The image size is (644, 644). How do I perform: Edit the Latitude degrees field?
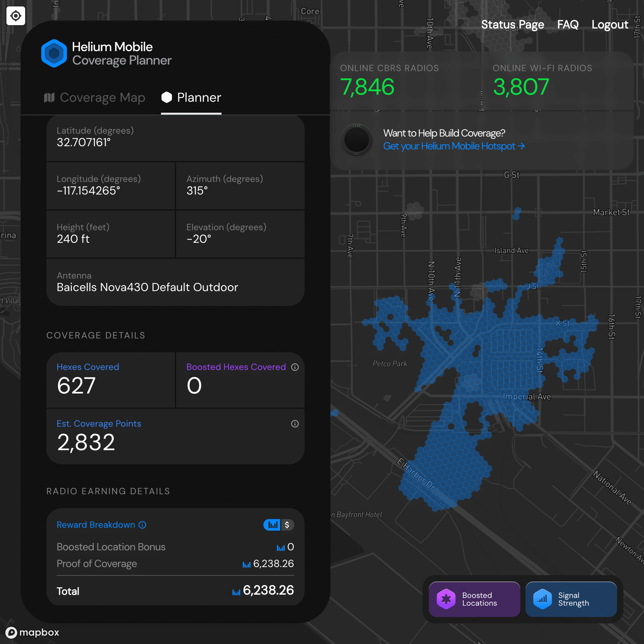175,137
